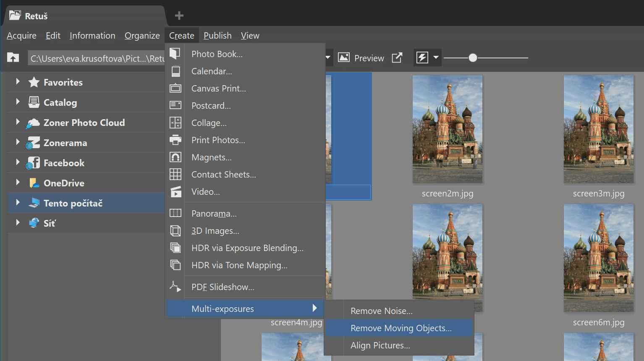Click the HDR Tone Mapping icon
This screenshot has height=361, width=644.
tap(175, 265)
